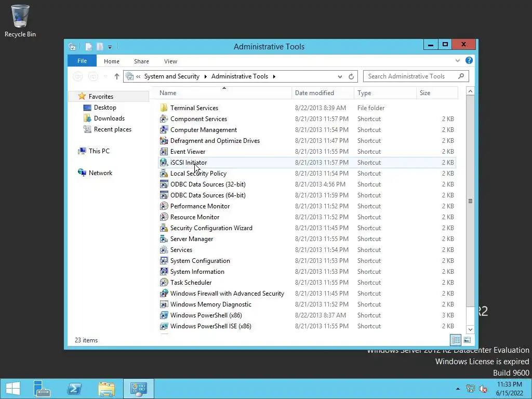Select the iSCSI Initiator shortcut icon
The height and width of the screenshot is (399, 532).
point(164,163)
